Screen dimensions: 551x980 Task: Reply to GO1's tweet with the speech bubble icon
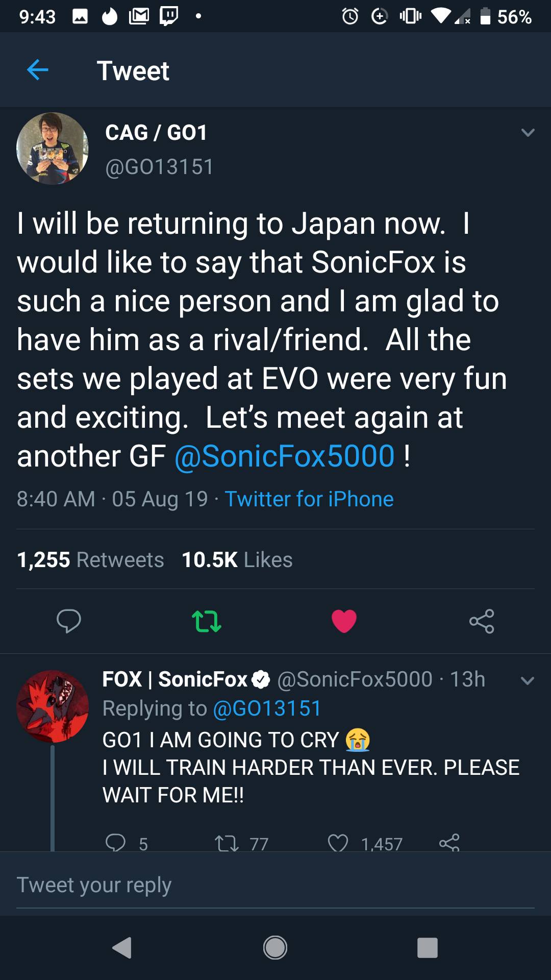pyautogui.click(x=70, y=621)
